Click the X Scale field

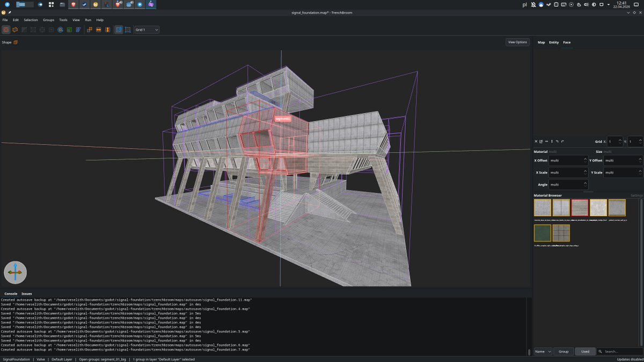[568, 173]
